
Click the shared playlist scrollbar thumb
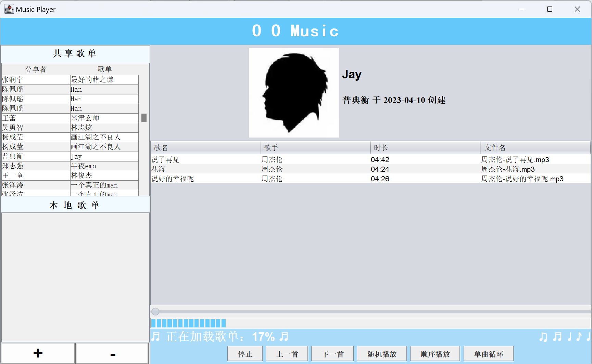point(144,118)
